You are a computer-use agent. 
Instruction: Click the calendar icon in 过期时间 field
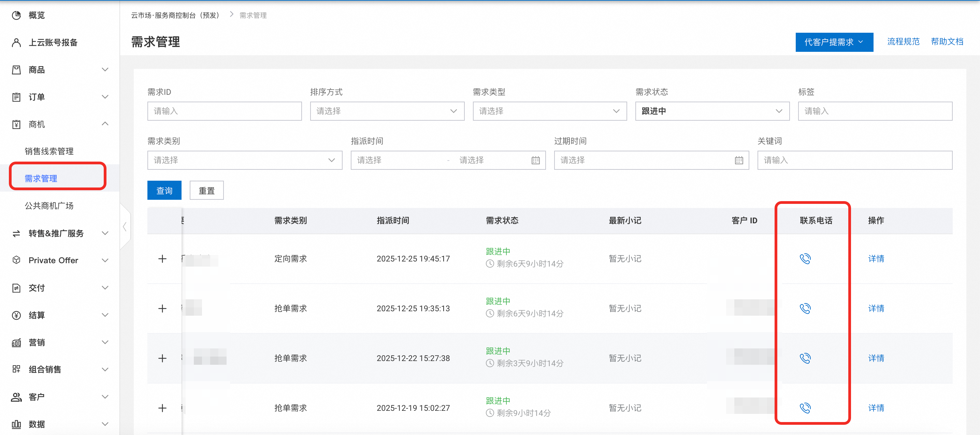[738, 161]
